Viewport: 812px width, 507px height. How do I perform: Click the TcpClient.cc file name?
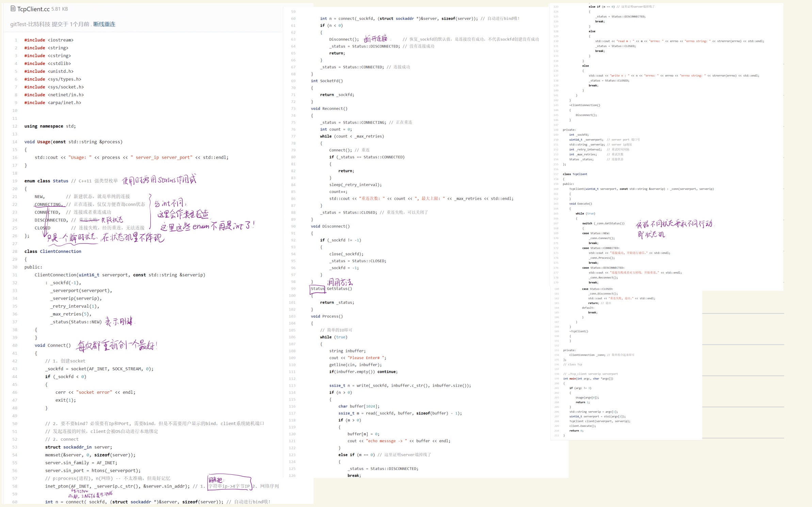coord(33,9)
